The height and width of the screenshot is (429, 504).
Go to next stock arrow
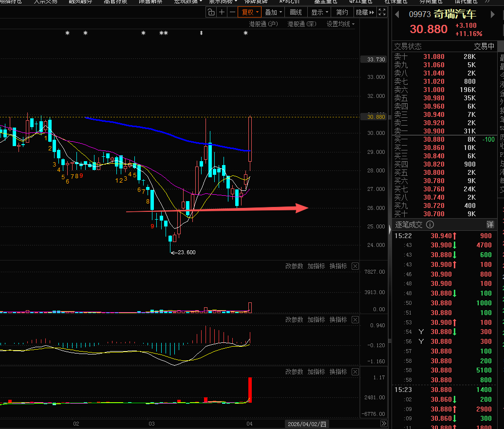point(492,15)
